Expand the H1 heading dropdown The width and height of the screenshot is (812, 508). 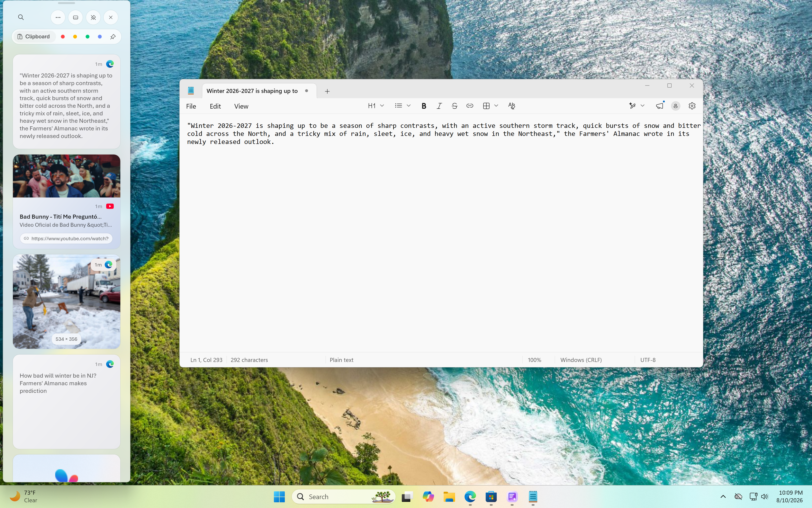(376, 106)
